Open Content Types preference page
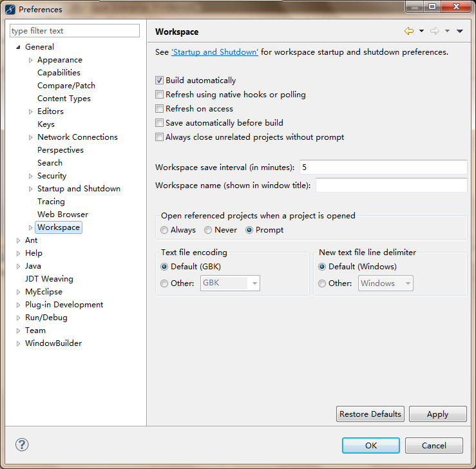Image resolution: width=476 pixels, height=469 pixels. tap(64, 99)
